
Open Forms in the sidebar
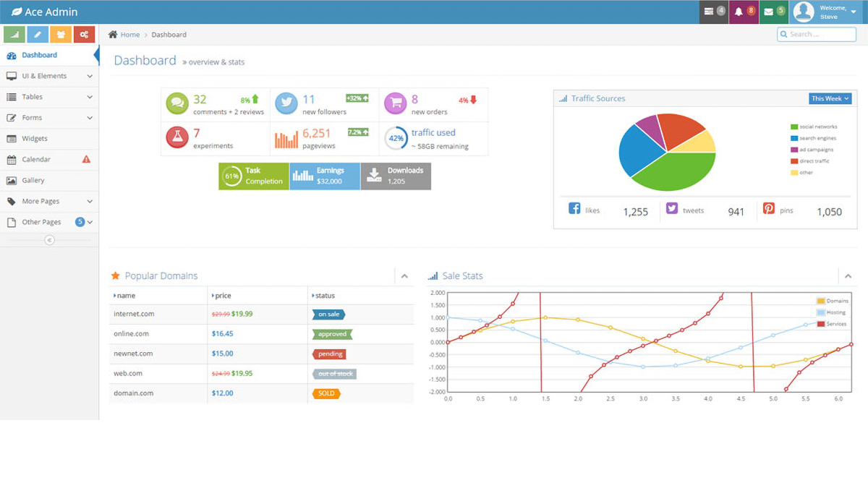48,118
